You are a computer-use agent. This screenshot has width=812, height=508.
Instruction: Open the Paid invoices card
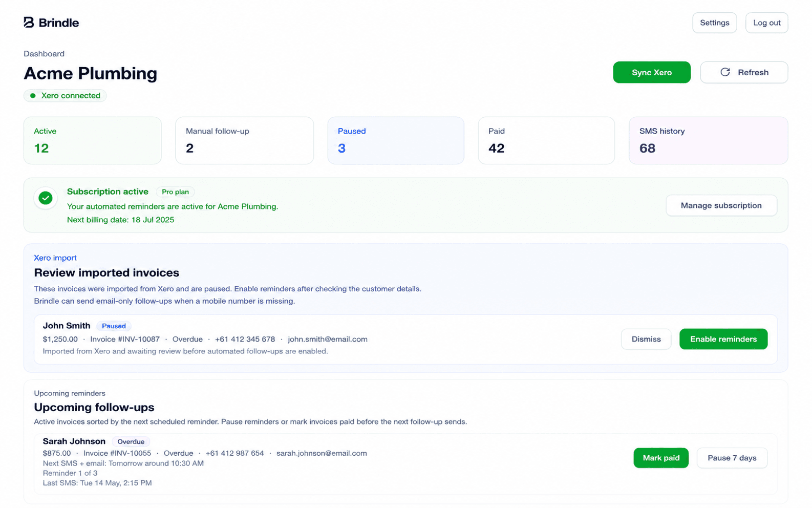tap(546, 140)
